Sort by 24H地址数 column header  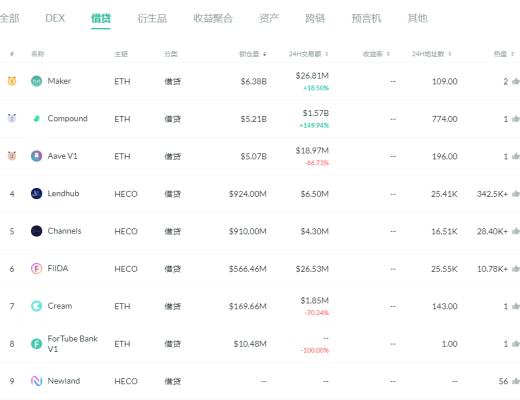(x=431, y=54)
